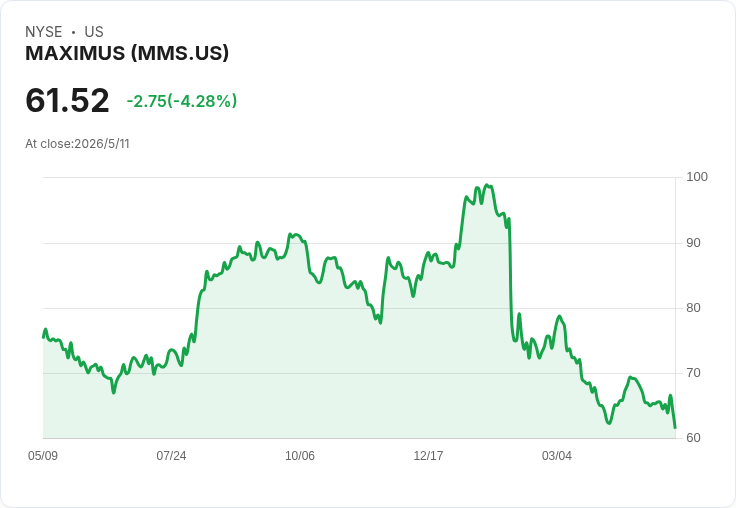Viewport: 736px width, 508px height.
Task: Select the 07/24 date on time axis
Action: 171,456
